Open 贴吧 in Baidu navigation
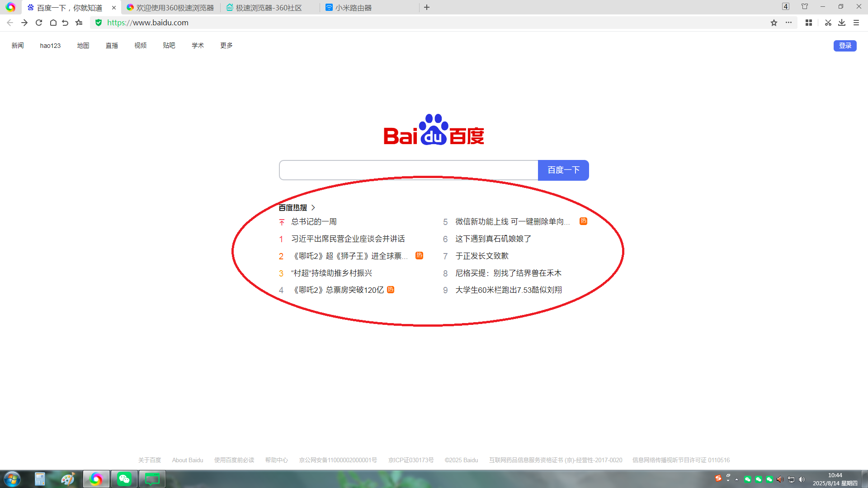This screenshot has height=488, width=868. click(169, 46)
